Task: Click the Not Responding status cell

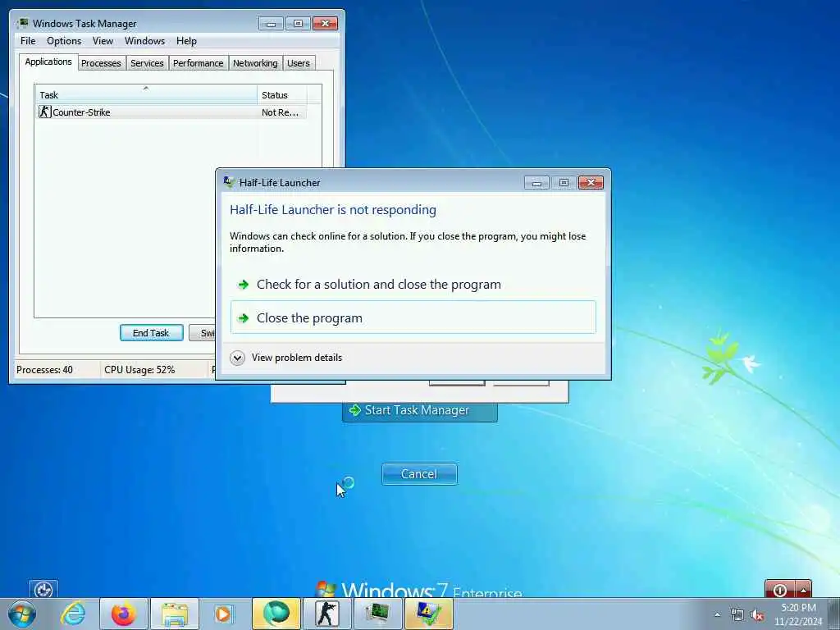Action: 281,112
